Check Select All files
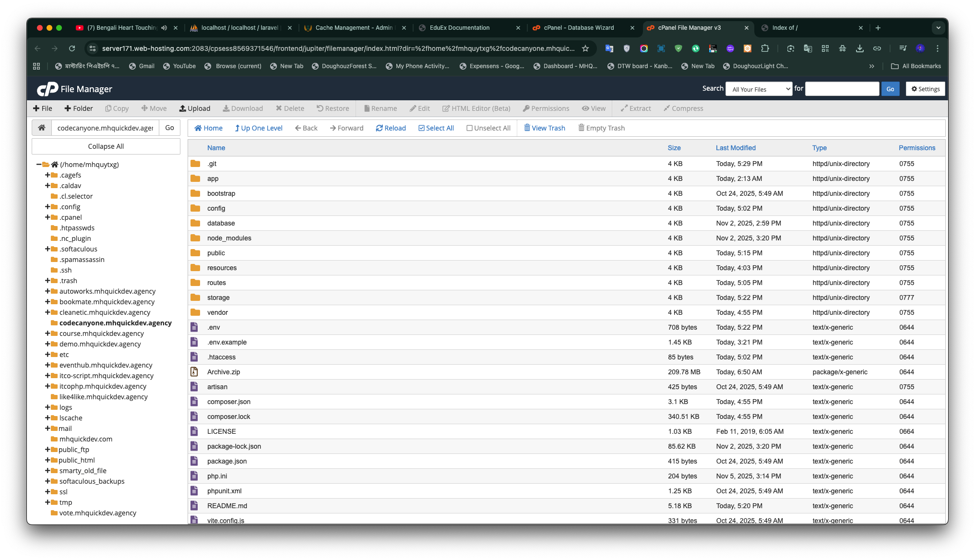Image resolution: width=975 pixels, height=560 pixels. pyautogui.click(x=436, y=128)
